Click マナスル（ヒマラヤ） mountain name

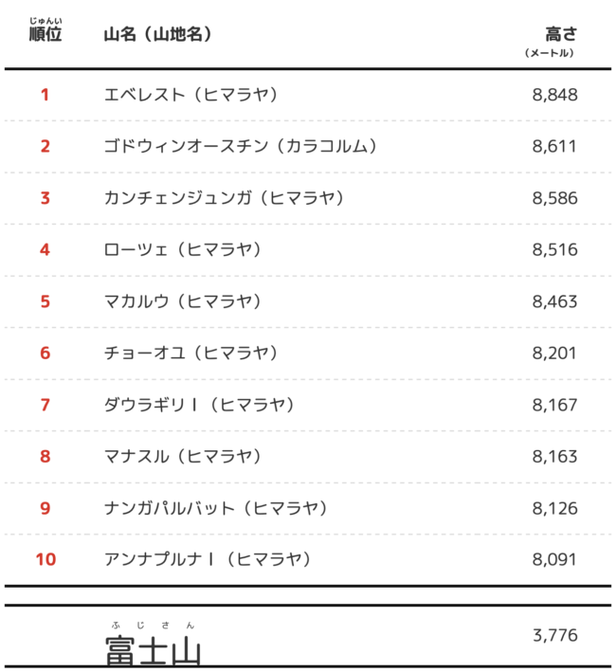tap(183, 457)
